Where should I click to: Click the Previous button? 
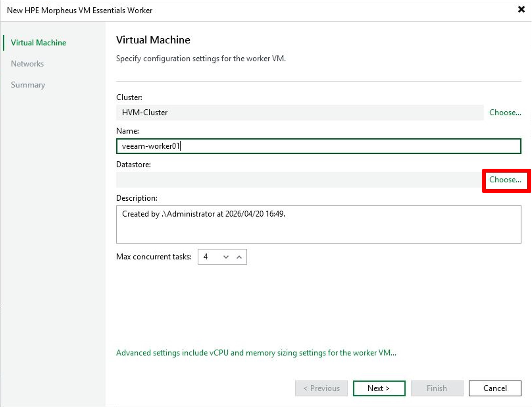tap(321, 388)
